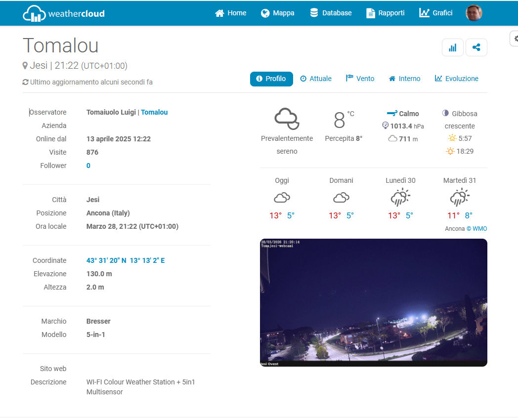Go to Home in the navbar
The height and width of the screenshot is (420, 518).
230,13
